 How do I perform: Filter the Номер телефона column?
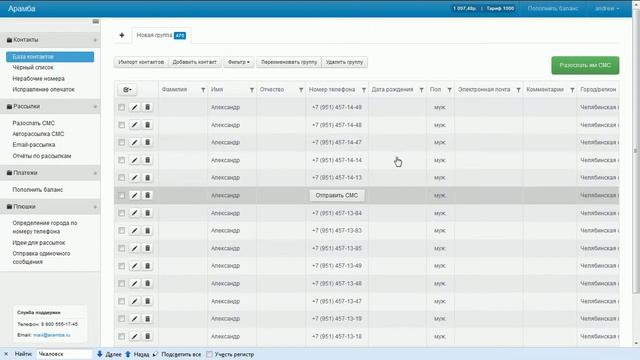click(x=364, y=90)
